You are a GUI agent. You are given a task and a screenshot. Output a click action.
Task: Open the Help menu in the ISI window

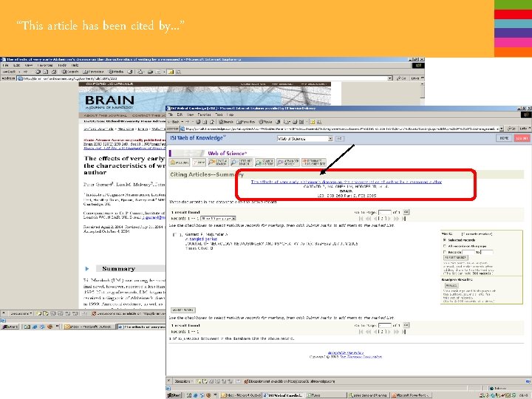231,115
